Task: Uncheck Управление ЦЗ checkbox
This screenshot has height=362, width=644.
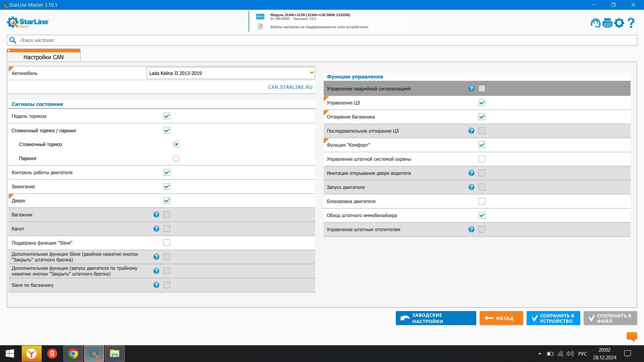Action: (x=482, y=103)
